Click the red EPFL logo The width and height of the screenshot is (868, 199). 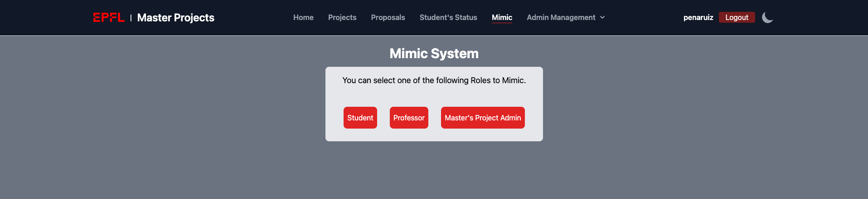[x=109, y=17]
